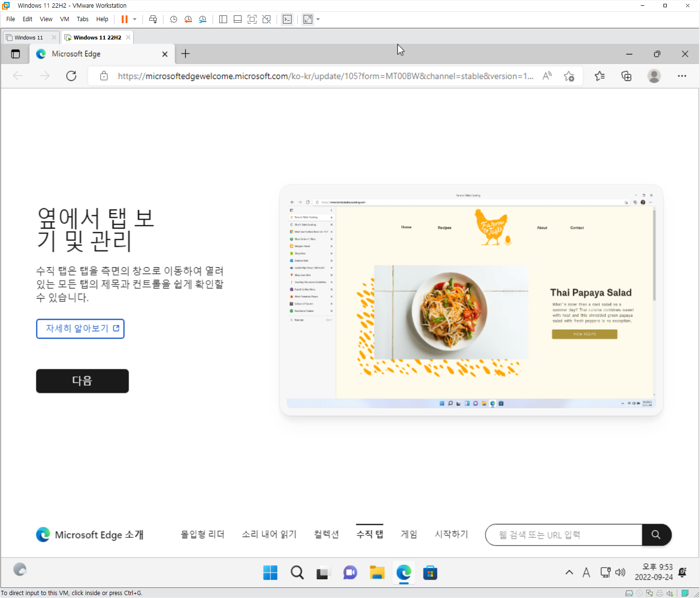Viewport: 700px width, 598px height.
Task: Open Microsoft Store from taskbar
Action: [x=430, y=572]
